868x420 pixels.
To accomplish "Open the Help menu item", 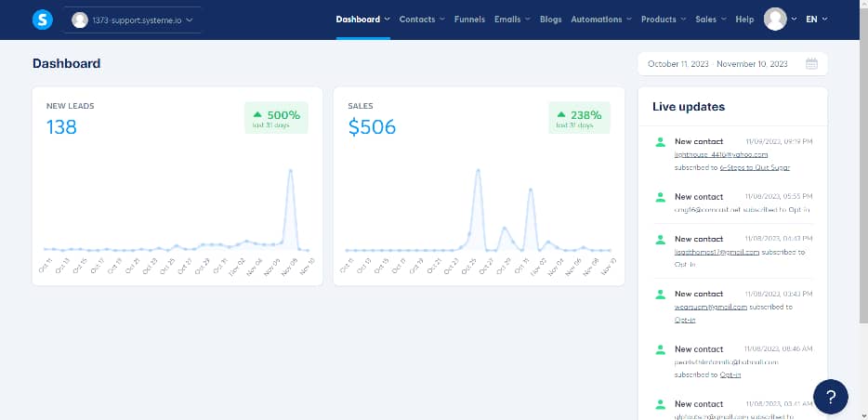I will click(744, 20).
